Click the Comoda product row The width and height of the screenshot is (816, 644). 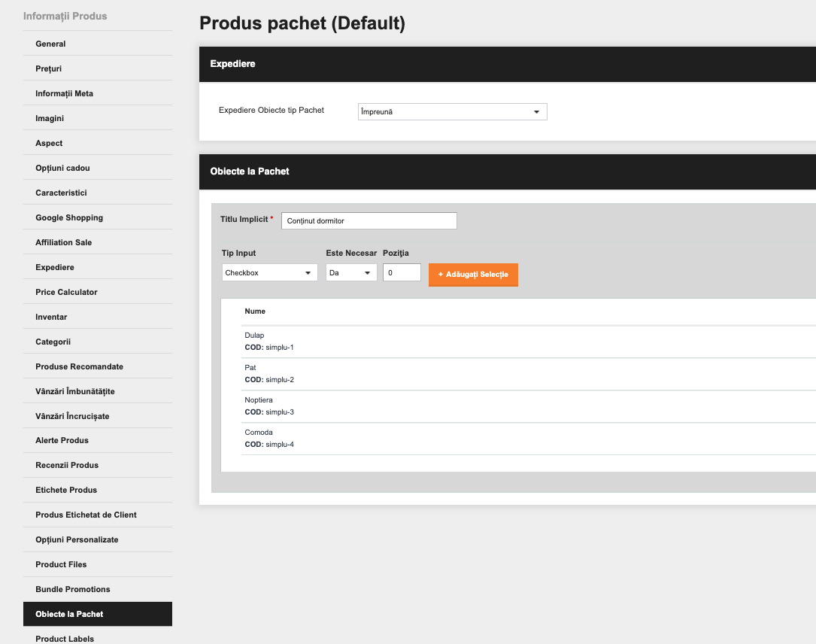click(529, 439)
